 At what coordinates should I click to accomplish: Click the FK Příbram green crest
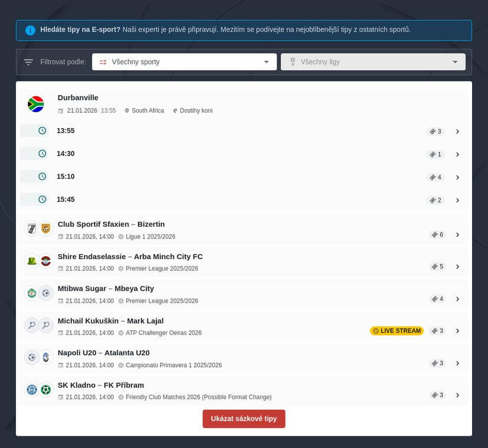[46, 390]
